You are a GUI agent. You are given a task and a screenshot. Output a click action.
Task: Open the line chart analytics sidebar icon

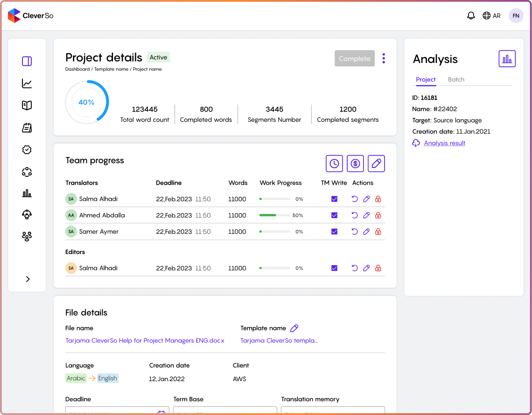27,83
